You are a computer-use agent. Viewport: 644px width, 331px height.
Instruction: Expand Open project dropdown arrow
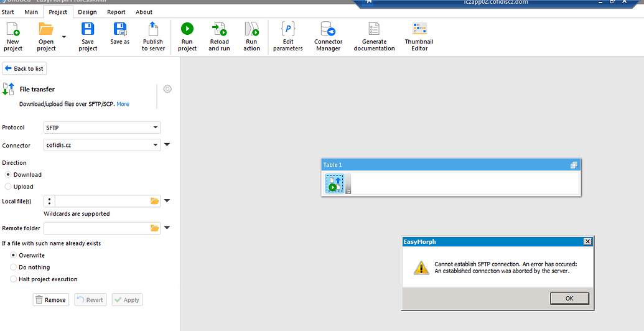[64, 37]
